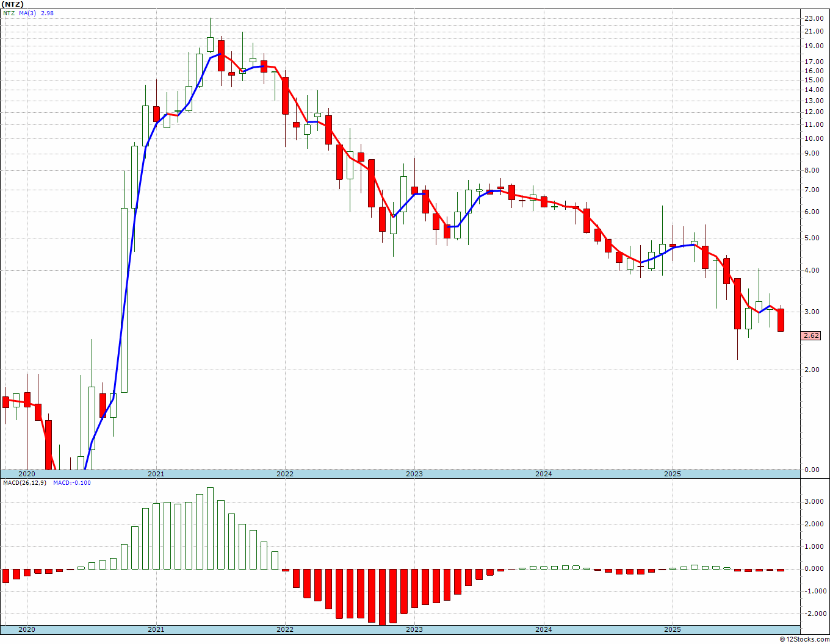Click 2022 on the MACD panel time axis
The height and width of the screenshot is (644, 830).
coord(285,629)
